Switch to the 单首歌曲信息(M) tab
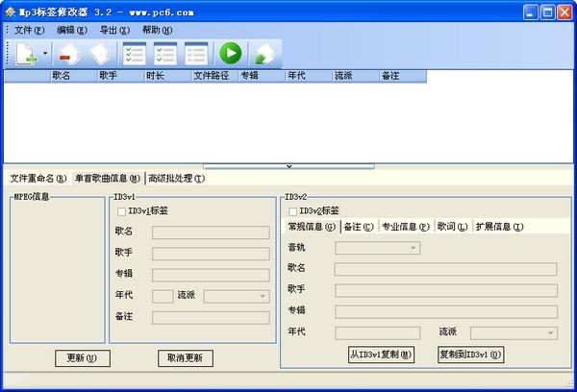This screenshot has height=392, width=577. [x=108, y=179]
